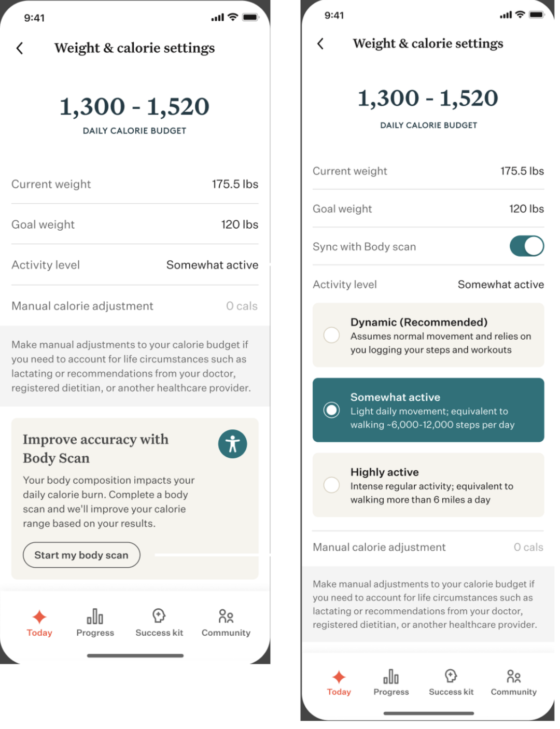The width and height of the screenshot is (560, 729).
Task: Expand the Activity level row on left screen
Action: click(134, 265)
